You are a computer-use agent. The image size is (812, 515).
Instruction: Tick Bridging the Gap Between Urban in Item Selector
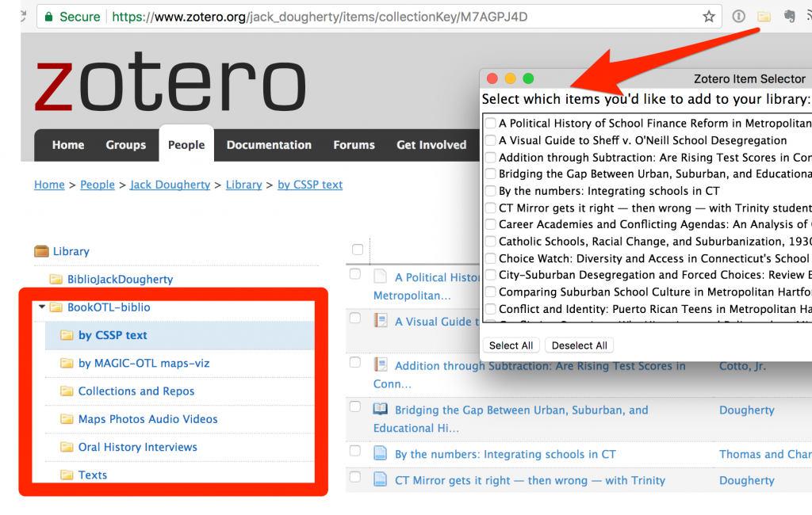(490, 174)
